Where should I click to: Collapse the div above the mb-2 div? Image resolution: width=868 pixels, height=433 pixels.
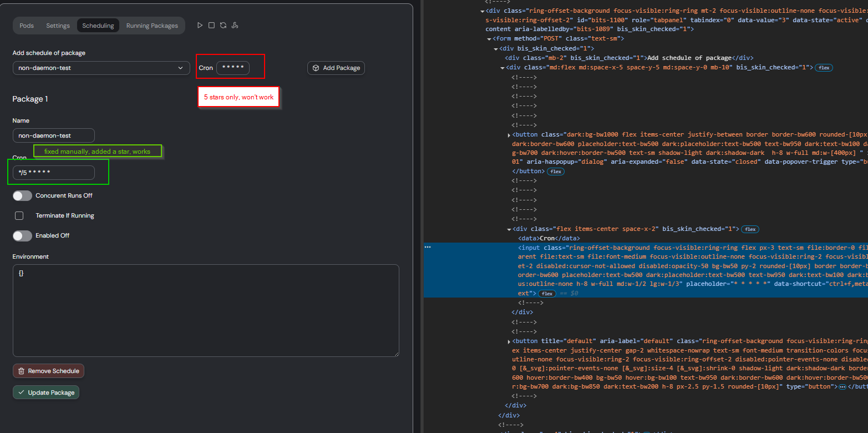[496, 48]
